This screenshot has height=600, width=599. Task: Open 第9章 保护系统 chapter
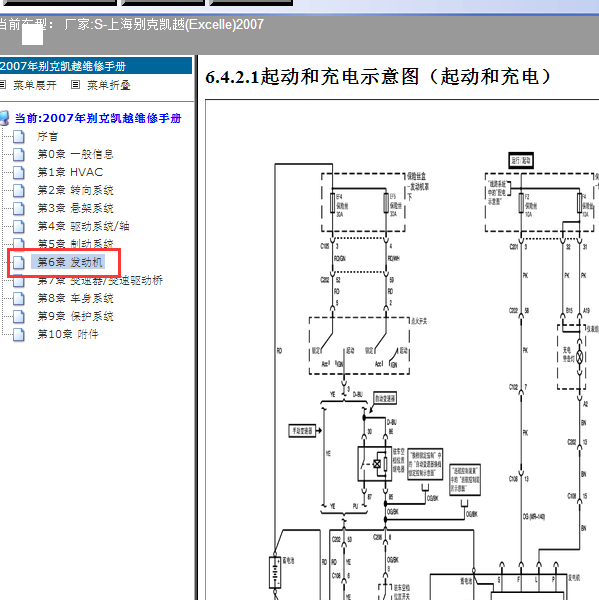(75, 316)
